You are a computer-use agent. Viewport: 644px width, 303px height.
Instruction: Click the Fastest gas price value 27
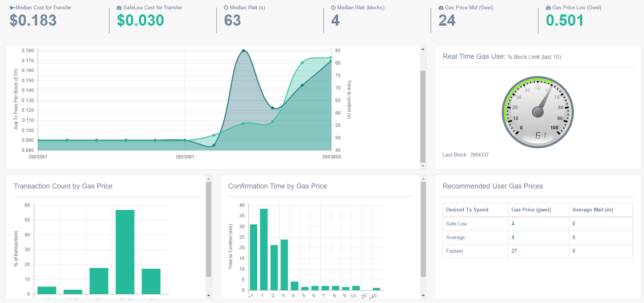click(x=514, y=251)
